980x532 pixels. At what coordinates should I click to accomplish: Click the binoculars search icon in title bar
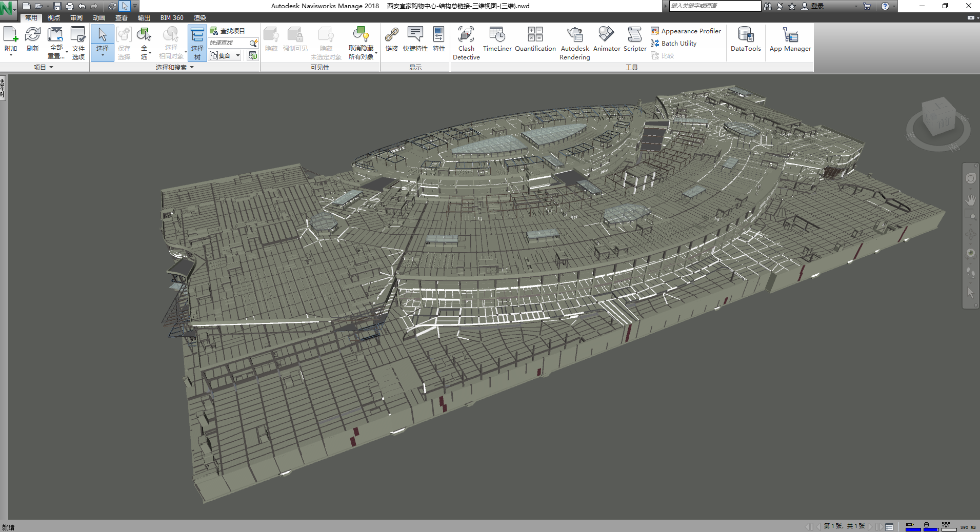(x=768, y=6)
